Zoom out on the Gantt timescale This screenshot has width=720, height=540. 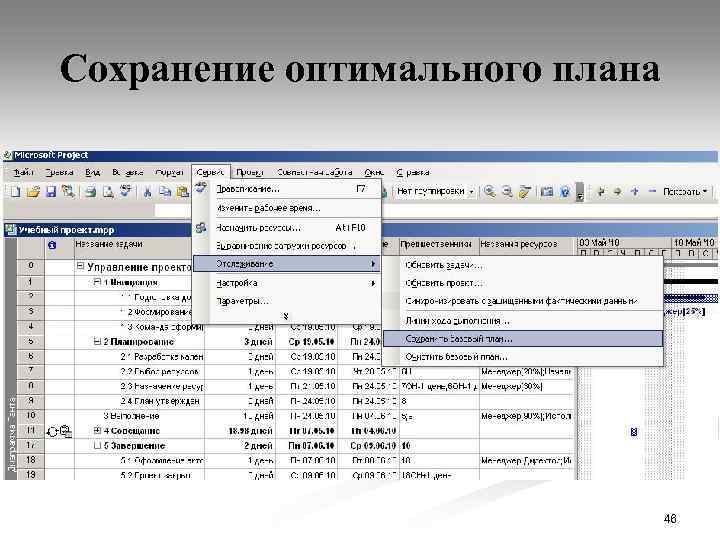[507, 191]
